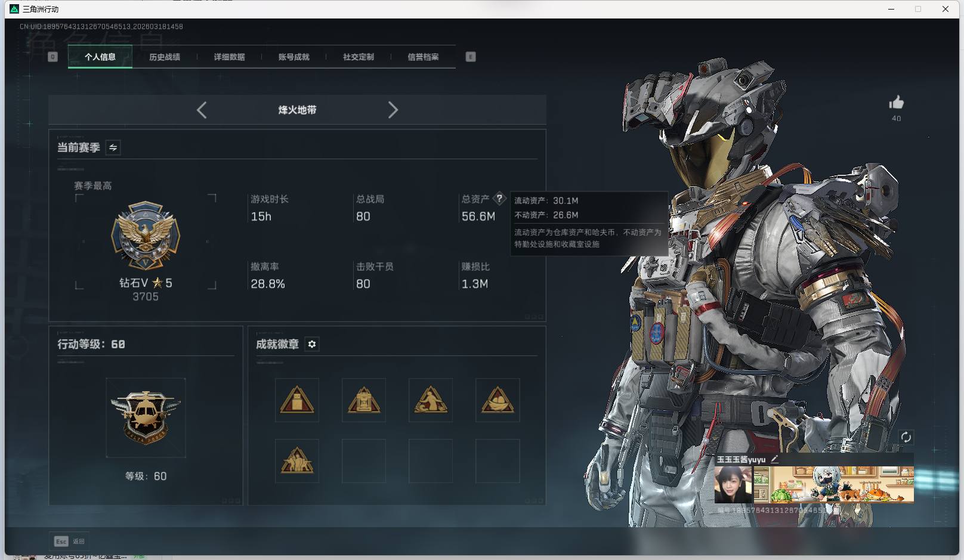The width and height of the screenshot is (964, 560).
Task: Click the 撤离率 value 28.8%
Action: 268,284
